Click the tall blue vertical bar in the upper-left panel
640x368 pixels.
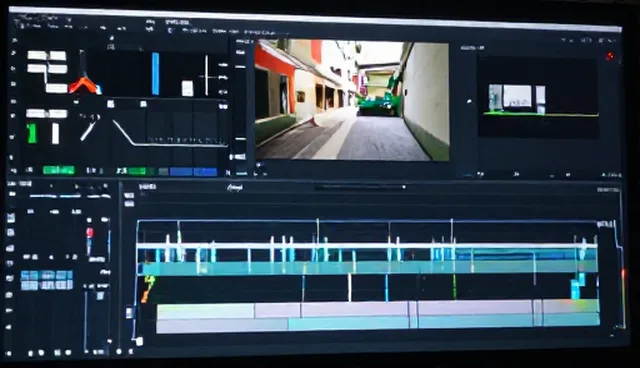156,73
